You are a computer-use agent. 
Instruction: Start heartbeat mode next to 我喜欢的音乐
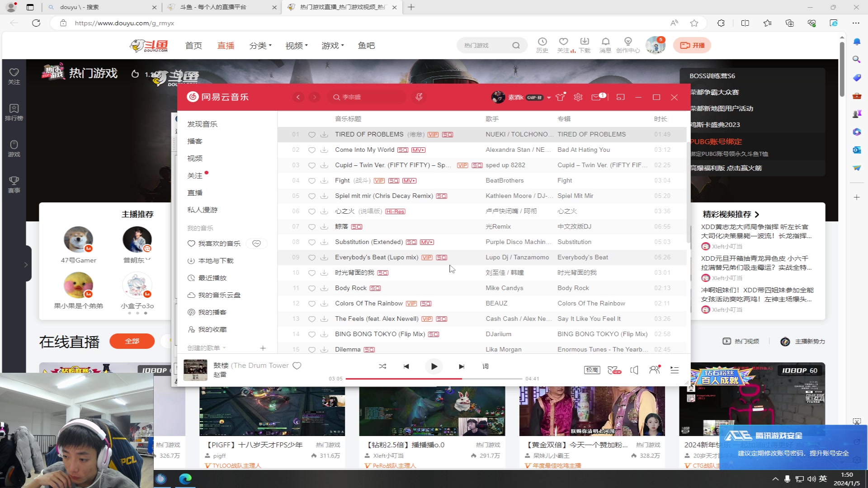click(x=257, y=244)
